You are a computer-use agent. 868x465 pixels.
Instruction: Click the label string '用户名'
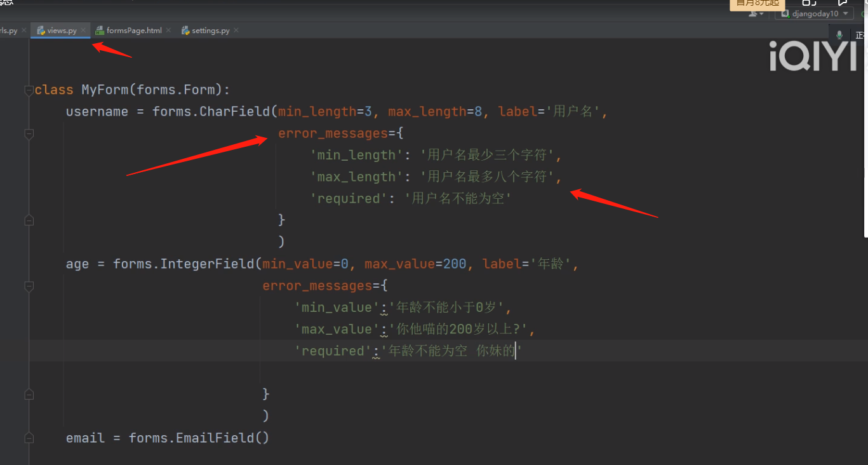pyautogui.click(x=573, y=112)
